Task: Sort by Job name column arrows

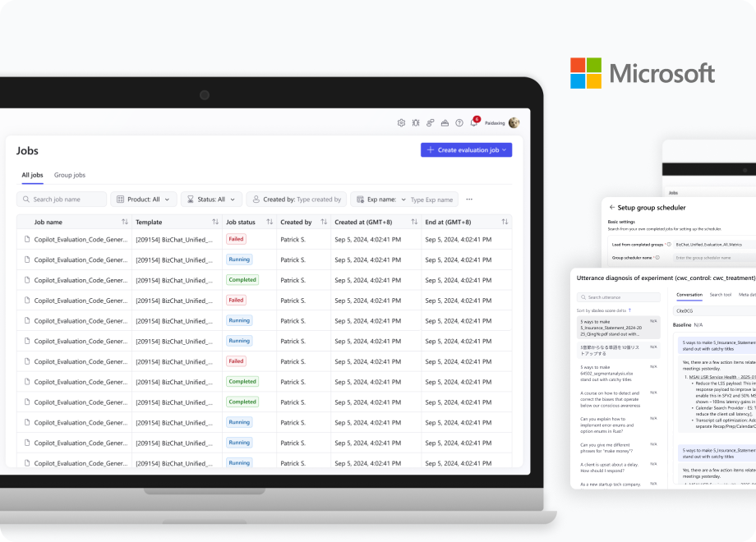Action: pos(125,222)
